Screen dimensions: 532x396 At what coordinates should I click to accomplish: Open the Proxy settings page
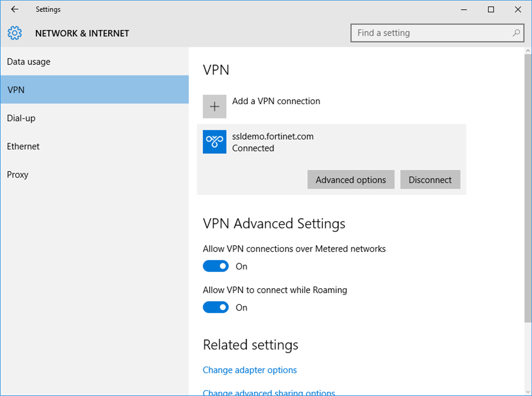click(x=18, y=174)
